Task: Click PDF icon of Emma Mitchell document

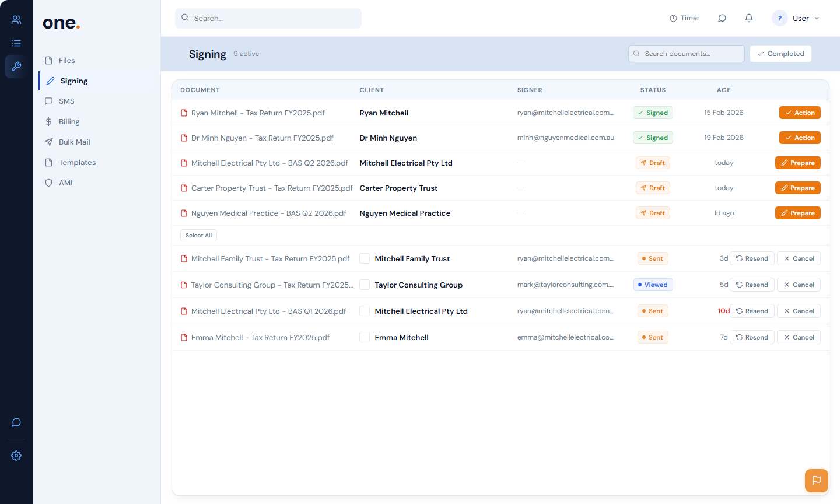Action: click(x=184, y=338)
